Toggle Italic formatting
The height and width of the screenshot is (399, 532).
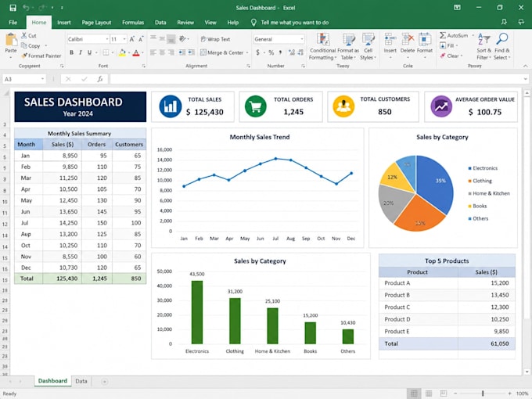click(x=81, y=52)
